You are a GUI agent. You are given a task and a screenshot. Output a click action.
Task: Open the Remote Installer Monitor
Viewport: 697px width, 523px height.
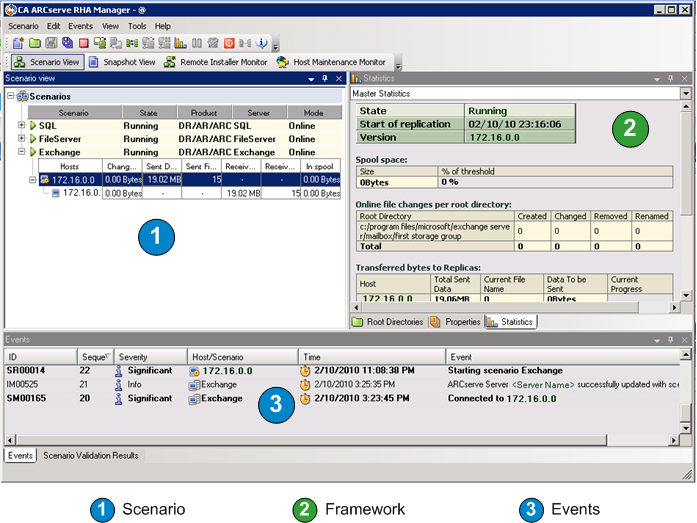[x=216, y=62]
